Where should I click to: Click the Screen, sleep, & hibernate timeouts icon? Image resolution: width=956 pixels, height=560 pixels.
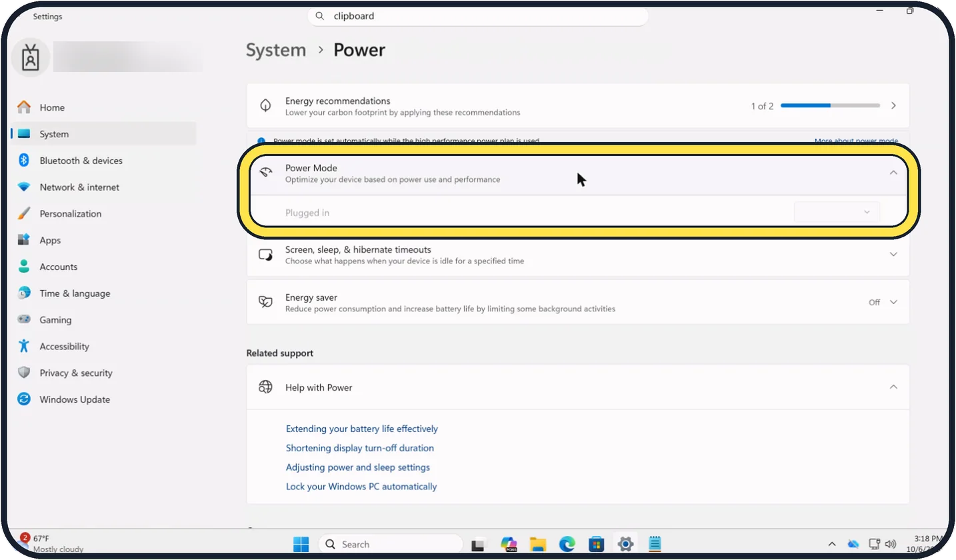pos(265,255)
